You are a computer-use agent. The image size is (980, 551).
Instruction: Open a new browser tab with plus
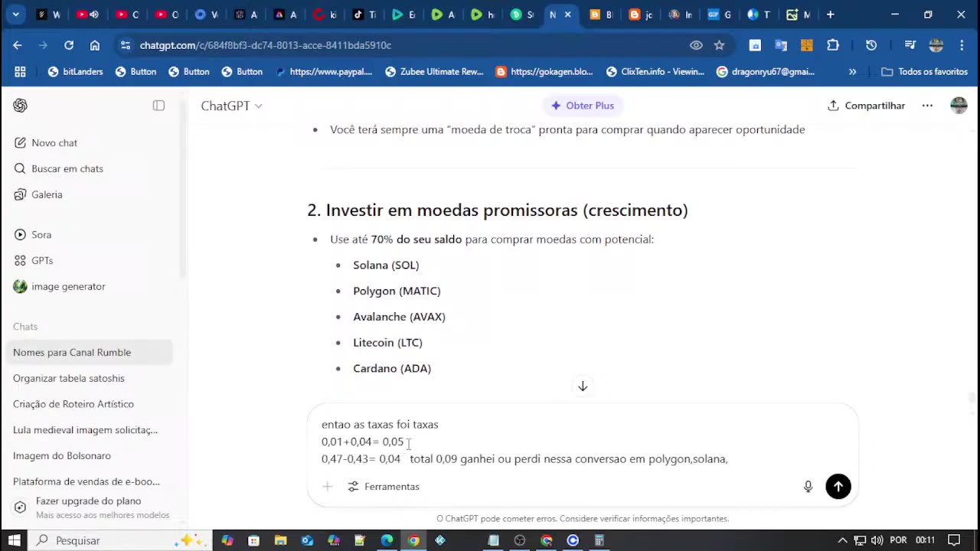(830, 15)
